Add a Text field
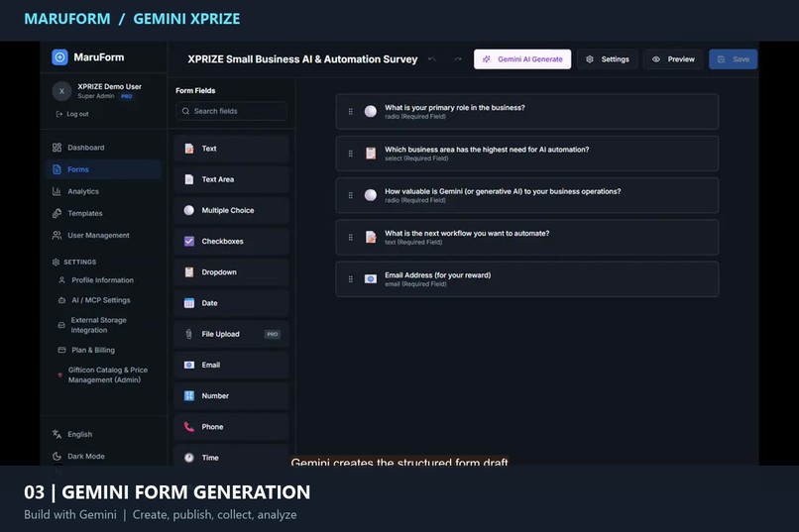This screenshot has width=799, height=532. (x=231, y=149)
